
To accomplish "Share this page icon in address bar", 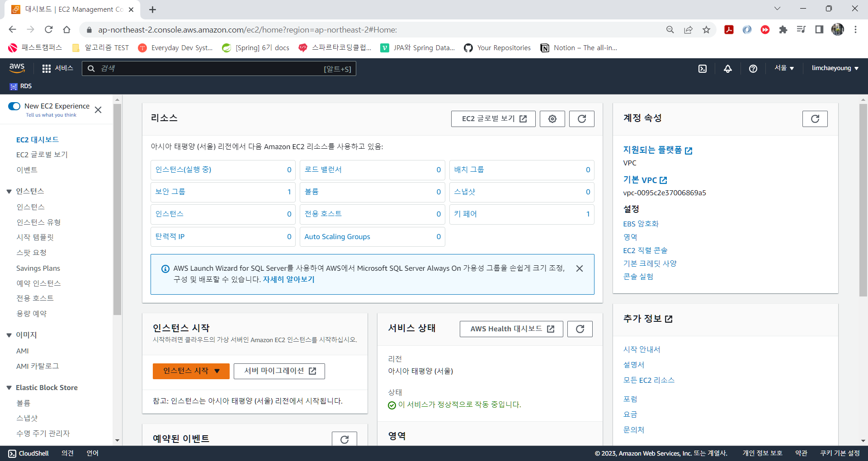I will click(x=688, y=30).
